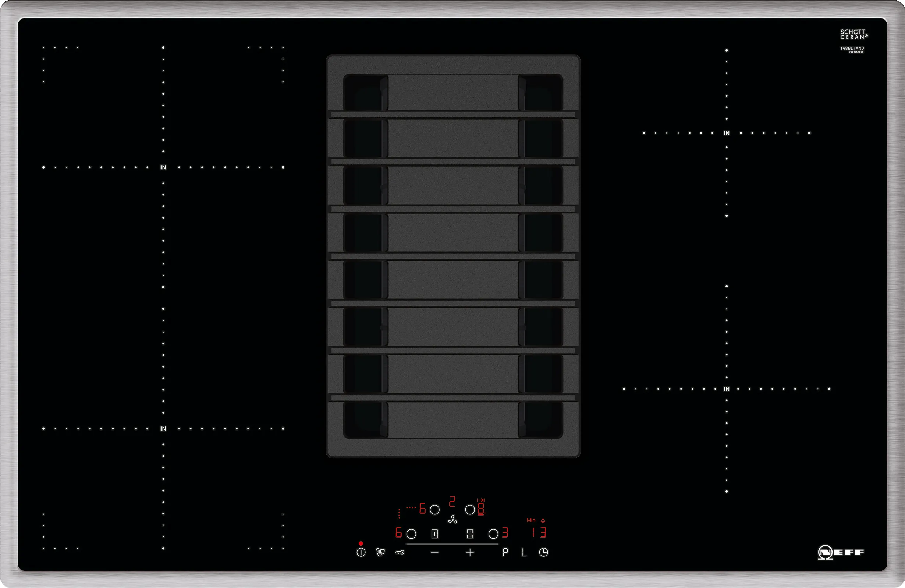Image resolution: width=905 pixels, height=588 pixels.
Task: Click the NEFF brand logo
Action: (841, 552)
